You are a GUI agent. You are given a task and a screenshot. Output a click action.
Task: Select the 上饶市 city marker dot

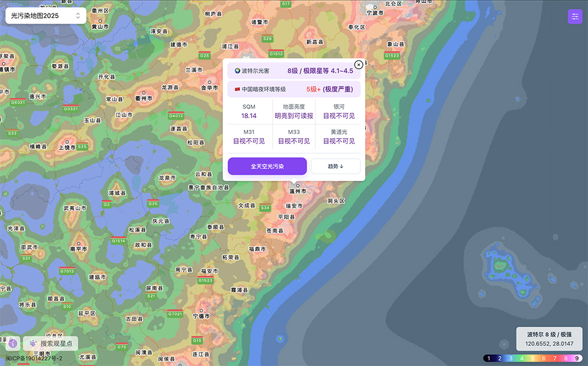click(x=67, y=142)
